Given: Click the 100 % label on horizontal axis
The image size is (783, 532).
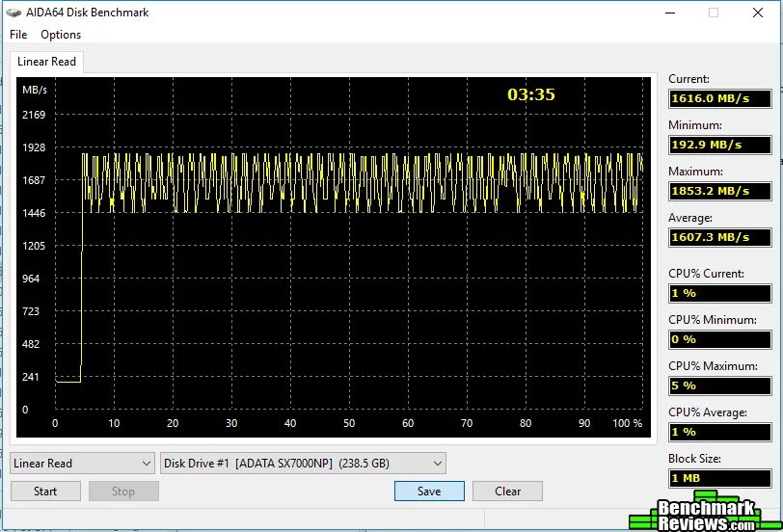Looking at the screenshot, I should tap(627, 423).
